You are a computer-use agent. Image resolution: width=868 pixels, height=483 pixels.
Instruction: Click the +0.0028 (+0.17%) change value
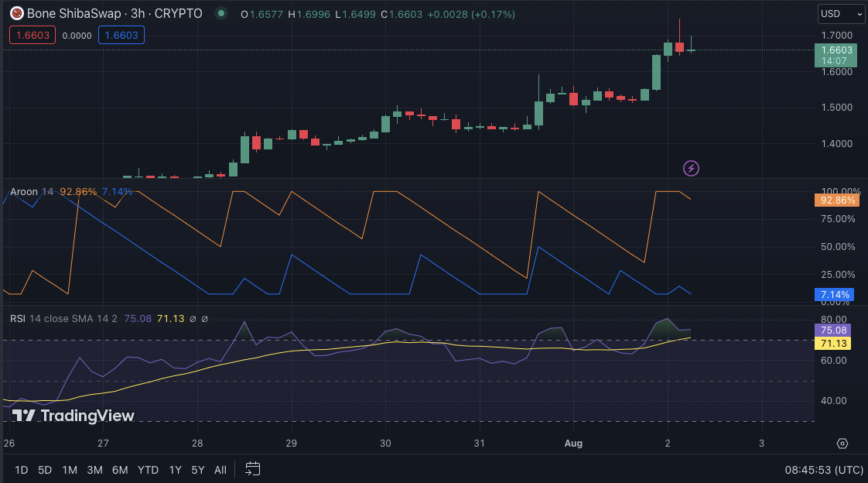pos(471,14)
